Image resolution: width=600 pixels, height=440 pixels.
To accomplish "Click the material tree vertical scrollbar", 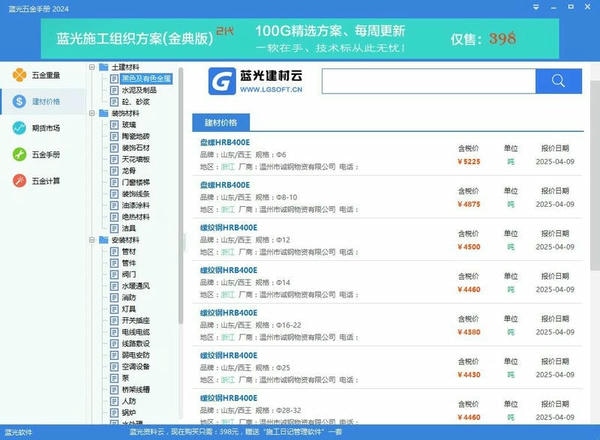I will [181, 196].
